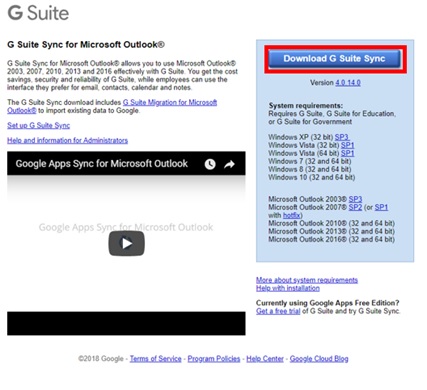427x390 pixels.
Task: Open the Help Center footer link
Action: (265, 359)
